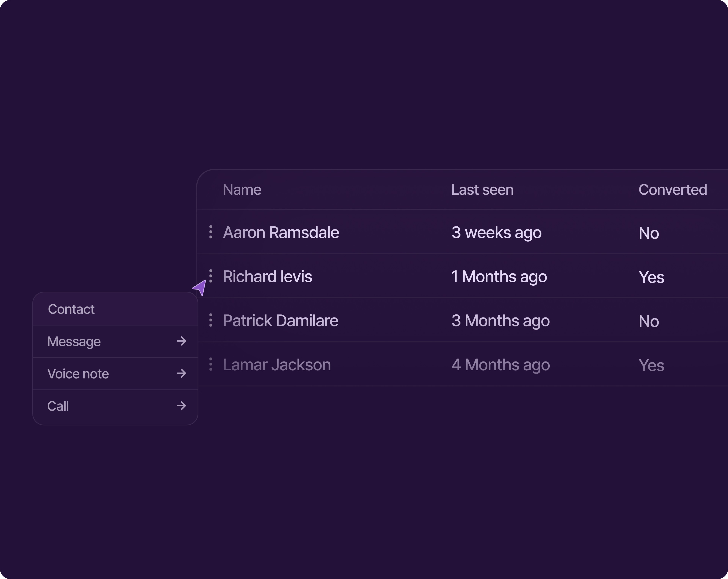The height and width of the screenshot is (579, 728).
Task: Open row options for Lamar Jackson
Action: coord(211,364)
